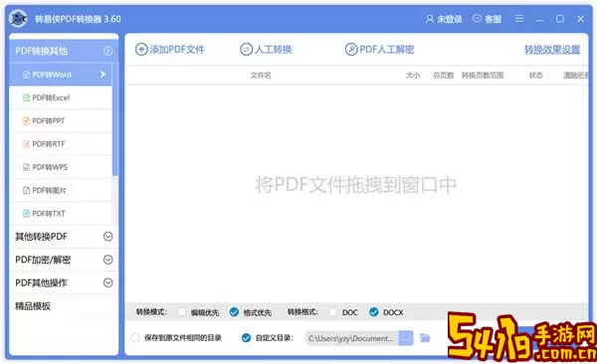Click the 将PDF文件拖拽到窗口中 drop area text
The image size is (597, 364).
[355, 185]
